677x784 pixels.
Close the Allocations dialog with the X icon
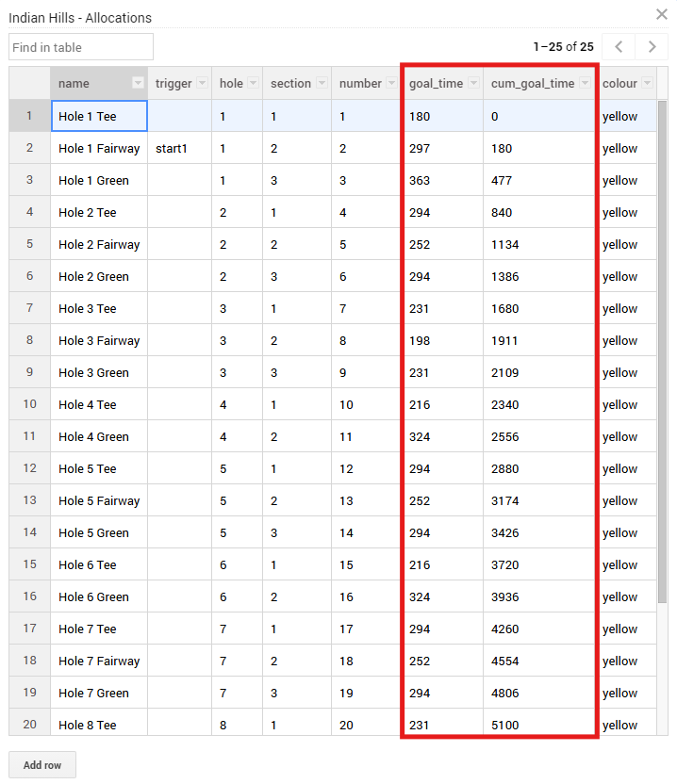(662, 14)
